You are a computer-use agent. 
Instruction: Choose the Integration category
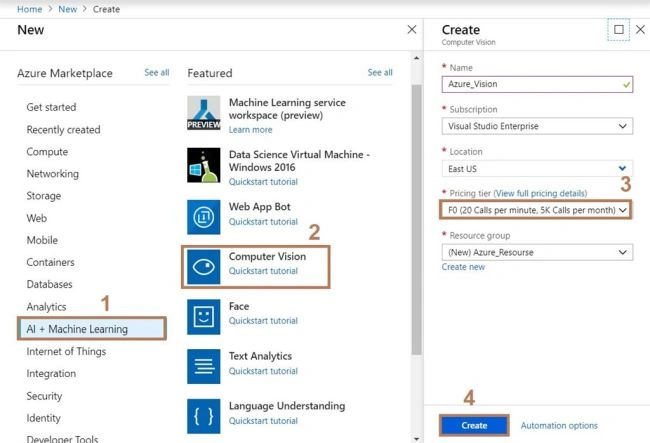tap(51, 373)
